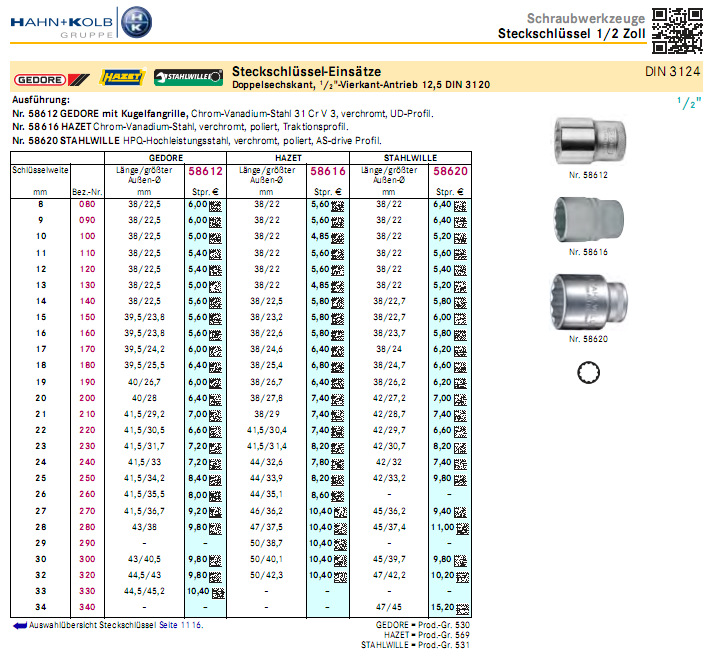Click the Nr. 58616 caption under the HAZET socket image
The image size is (711, 668).
coord(589,252)
